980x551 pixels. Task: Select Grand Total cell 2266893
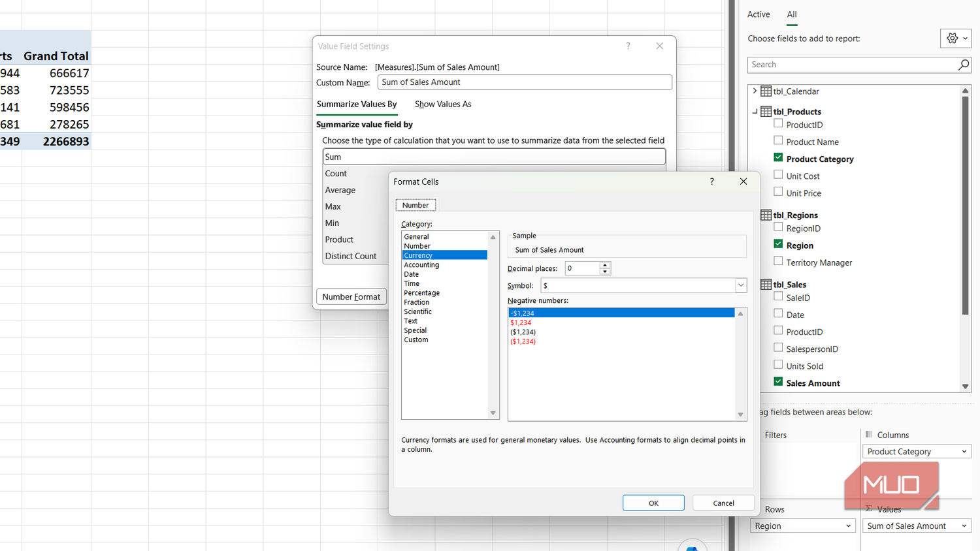[57, 141]
